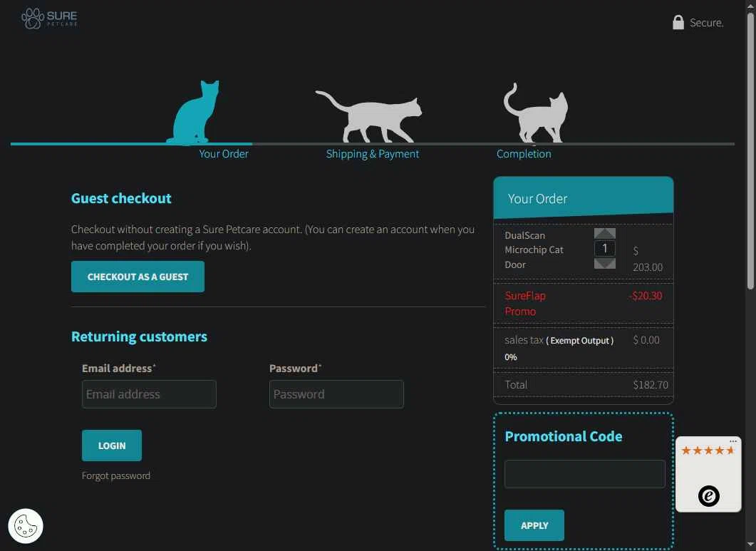Viewport: 756px width, 551px height.
Task: Click the Returning customers heading
Action: pos(140,336)
